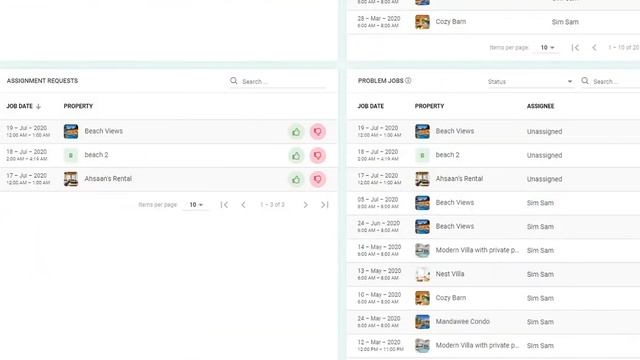Click Nest Villa thumbnail in Problem Jobs

coord(422,274)
